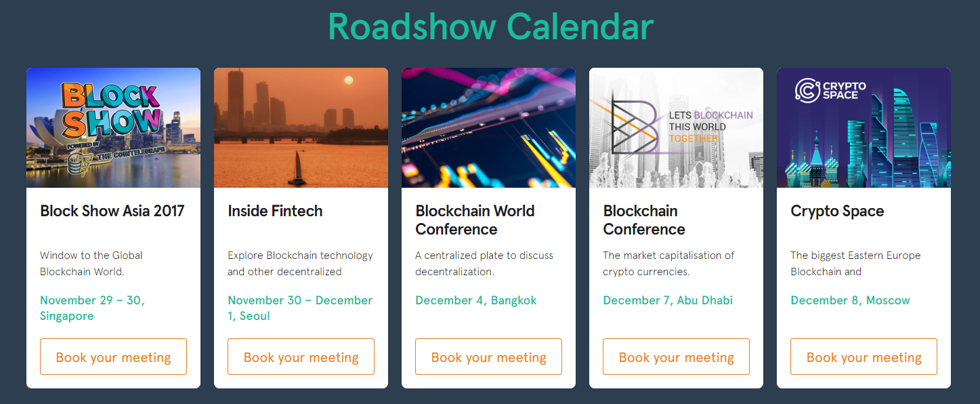The image size is (980, 404).
Task: Select the Blockchain World Conference heading
Action: (475, 220)
